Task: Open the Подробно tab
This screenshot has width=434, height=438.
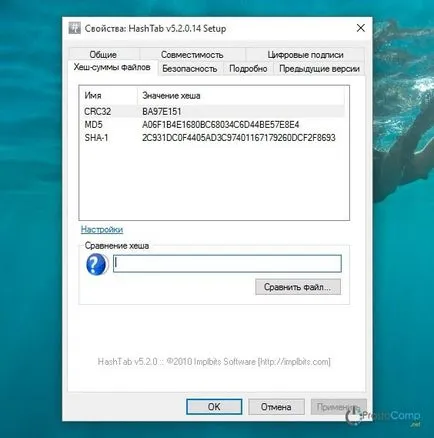Action: (248, 69)
